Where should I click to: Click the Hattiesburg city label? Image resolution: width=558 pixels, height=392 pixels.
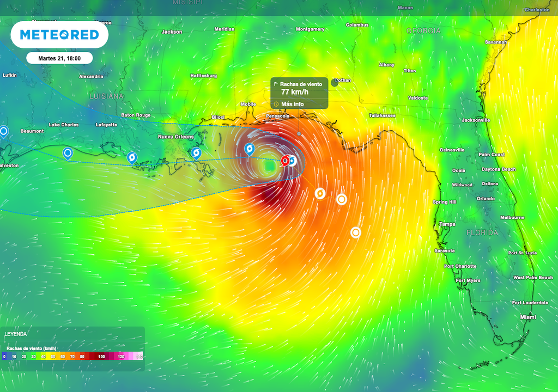pos(204,76)
